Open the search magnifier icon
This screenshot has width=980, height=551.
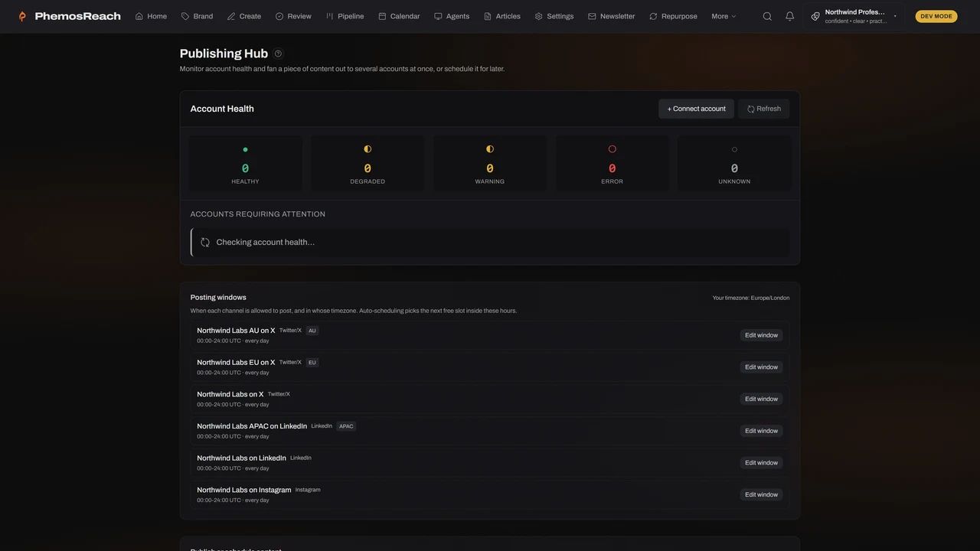pos(767,16)
